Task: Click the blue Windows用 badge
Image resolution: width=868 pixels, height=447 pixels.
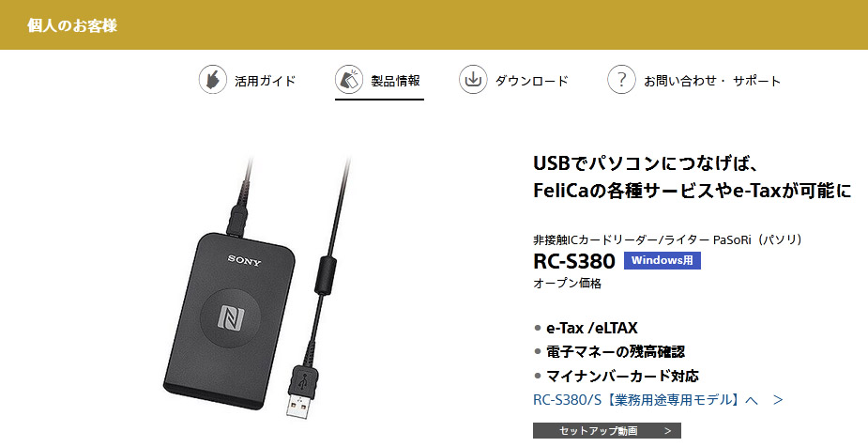Action: (x=662, y=260)
